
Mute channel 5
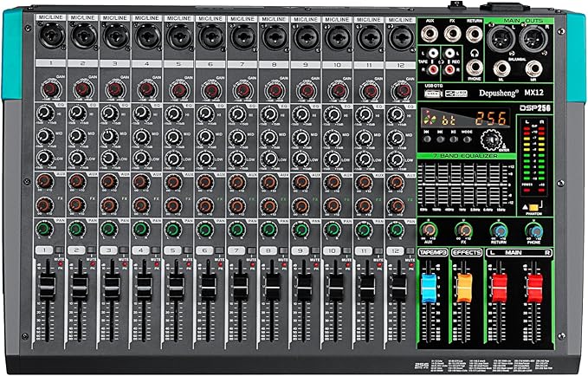click(188, 250)
